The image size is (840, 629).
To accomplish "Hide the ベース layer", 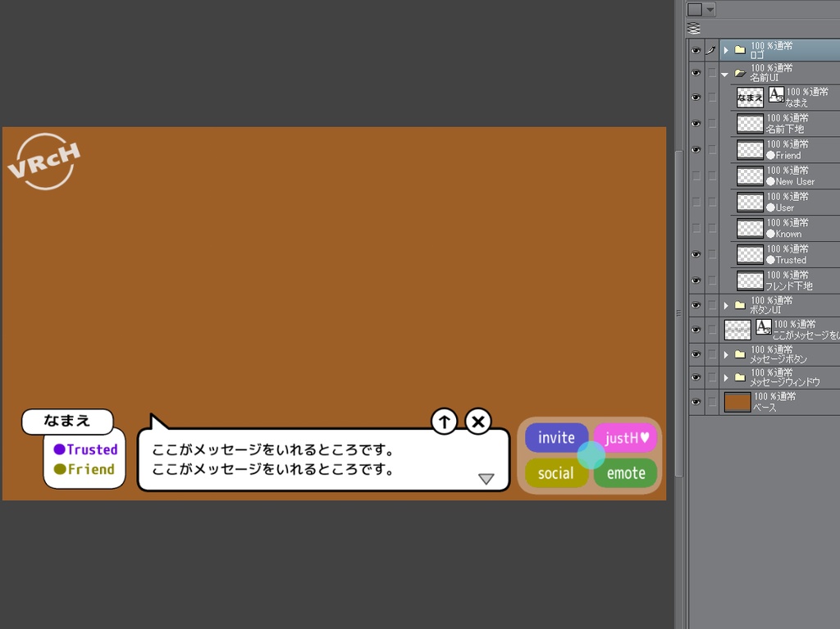I will click(x=696, y=403).
